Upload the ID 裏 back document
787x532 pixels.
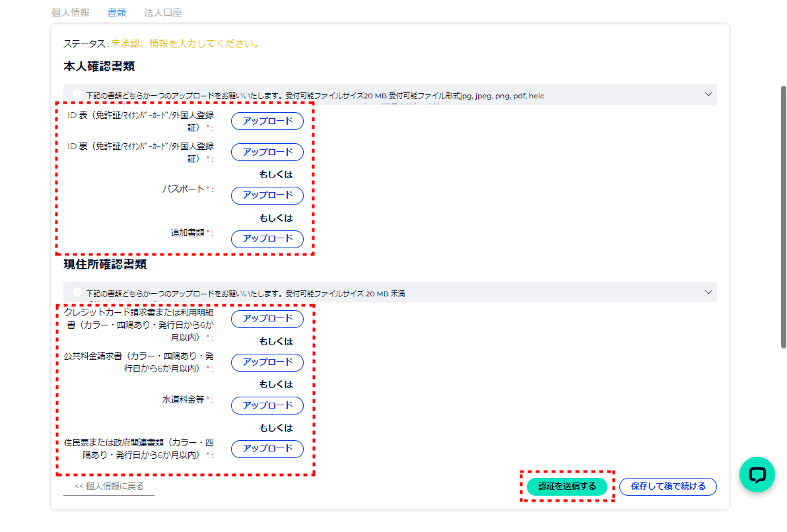[x=267, y=152]
